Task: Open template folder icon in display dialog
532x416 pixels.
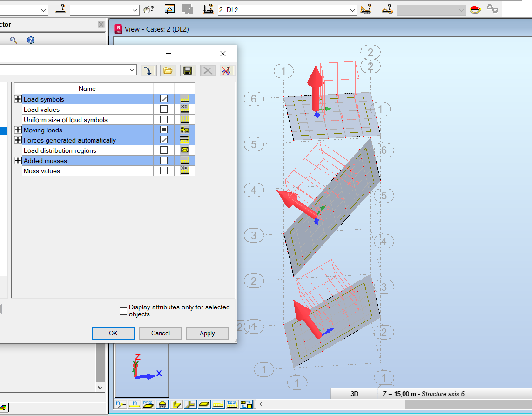Action: [x=168, y=71]
